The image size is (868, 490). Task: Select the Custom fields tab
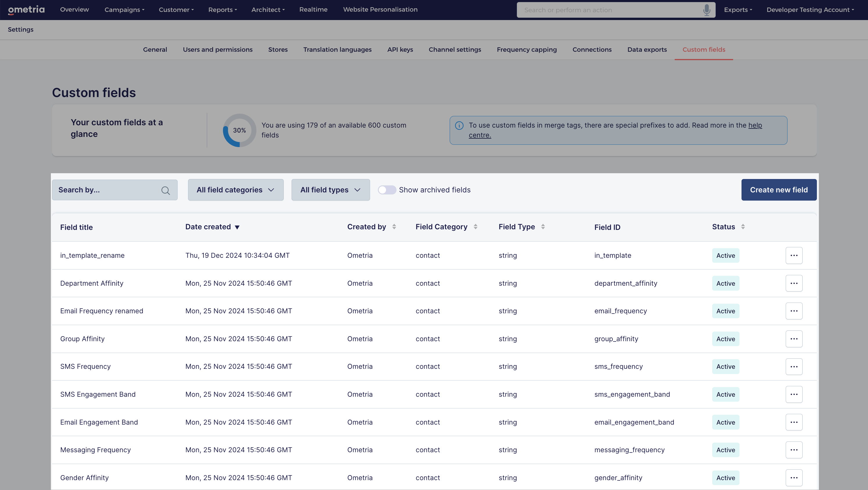coord(704,49)
